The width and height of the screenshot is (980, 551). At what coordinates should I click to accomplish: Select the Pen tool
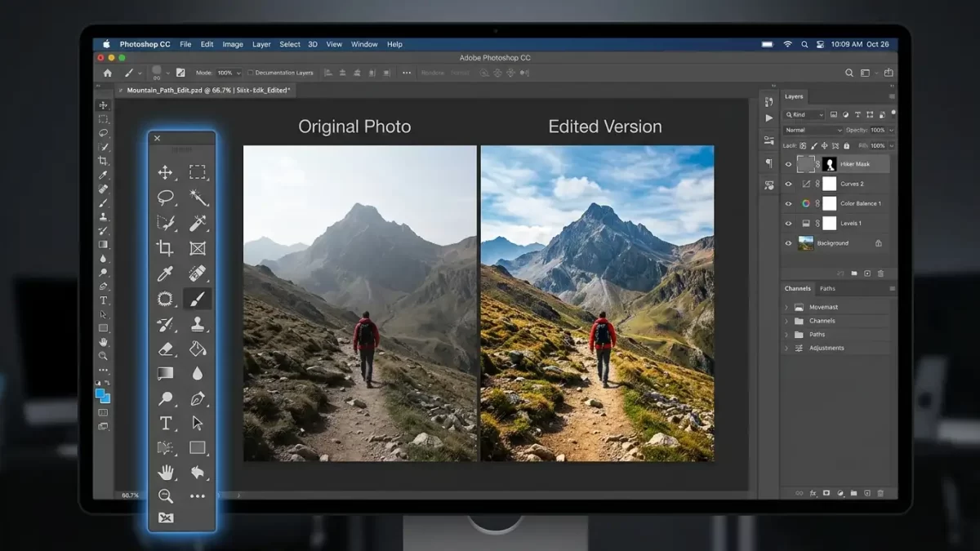point(198,397)
